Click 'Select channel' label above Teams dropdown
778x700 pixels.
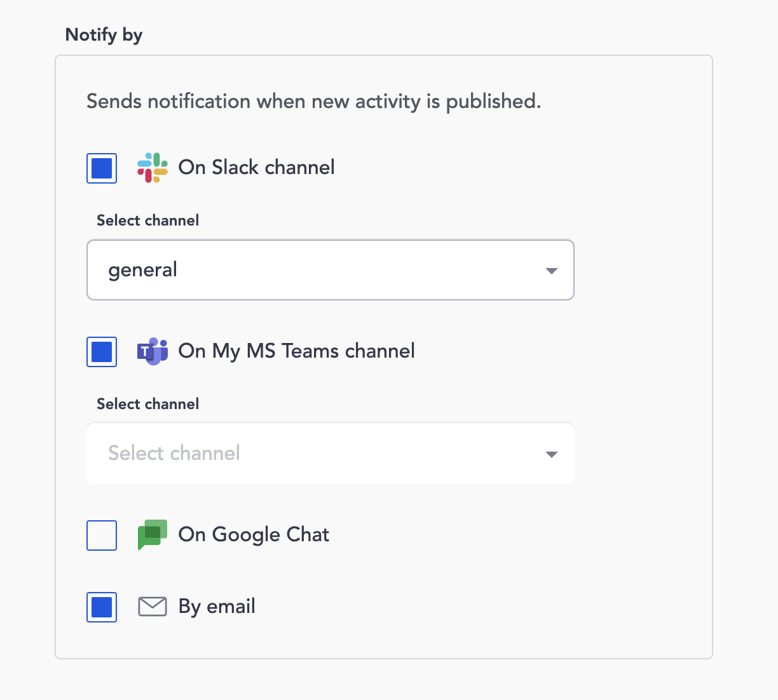(x=147, y=404)
